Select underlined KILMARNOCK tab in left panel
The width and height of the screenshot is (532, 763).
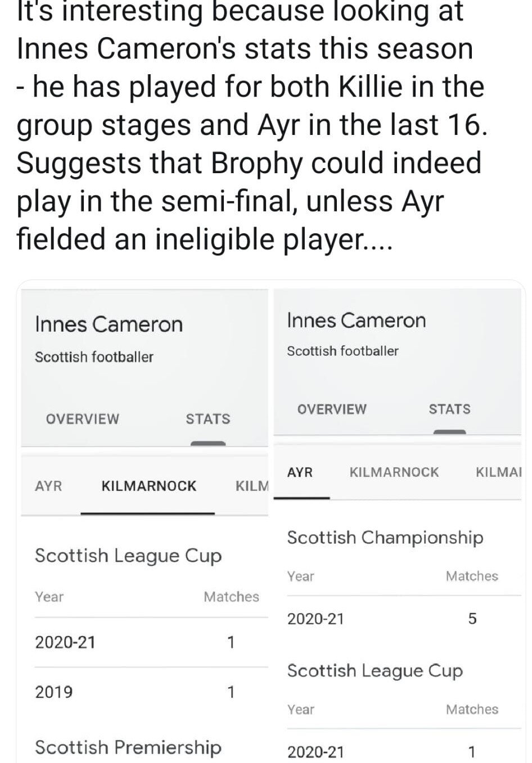pyautogui.click(x=149, y=486)
